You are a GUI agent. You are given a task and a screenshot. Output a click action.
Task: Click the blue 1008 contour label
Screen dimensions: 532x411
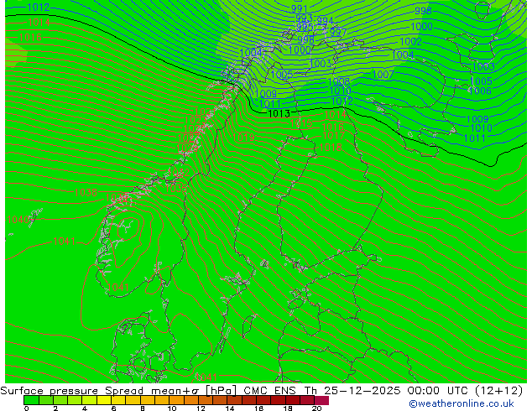tap(339, 81)
